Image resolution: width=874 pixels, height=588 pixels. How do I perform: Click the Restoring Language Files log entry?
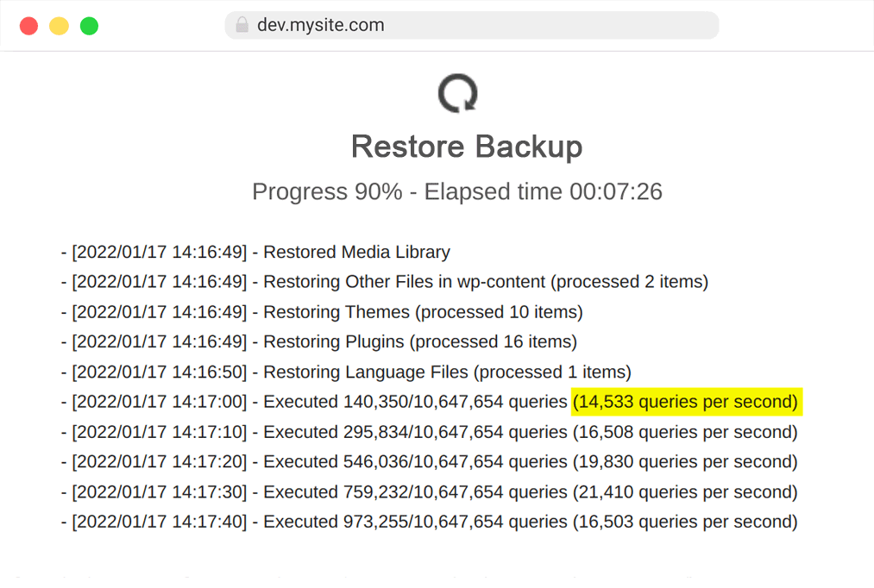(x=346, y=372)
